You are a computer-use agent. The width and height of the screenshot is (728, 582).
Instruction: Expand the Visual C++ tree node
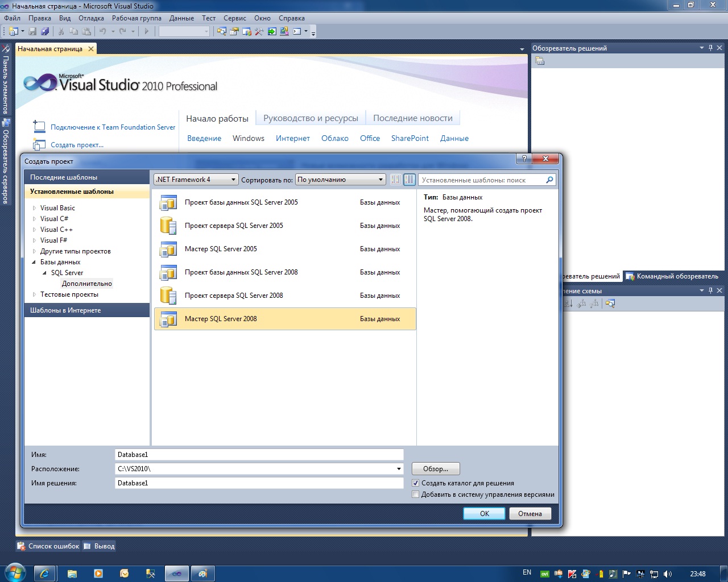coord(34,230)
